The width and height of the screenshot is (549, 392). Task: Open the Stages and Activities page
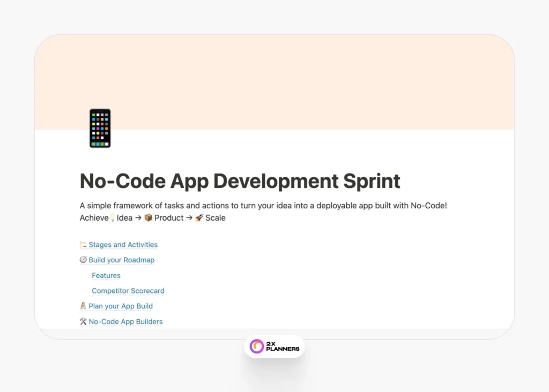point(123,244)
